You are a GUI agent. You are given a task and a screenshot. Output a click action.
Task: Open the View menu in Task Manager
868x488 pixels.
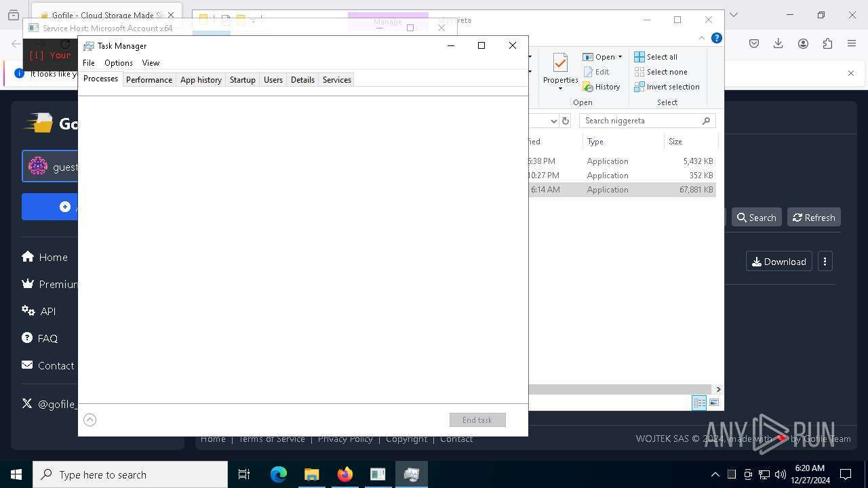151,62
